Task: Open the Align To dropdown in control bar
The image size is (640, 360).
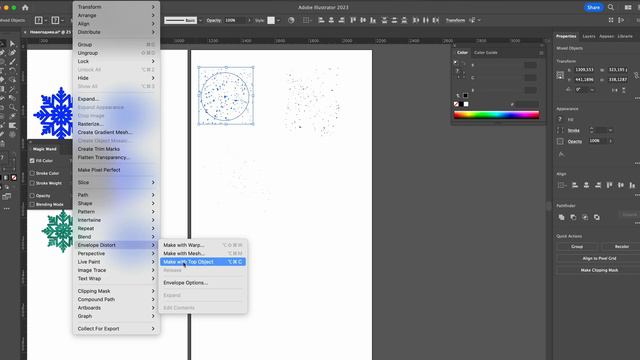Action: [x=306, y=20]
